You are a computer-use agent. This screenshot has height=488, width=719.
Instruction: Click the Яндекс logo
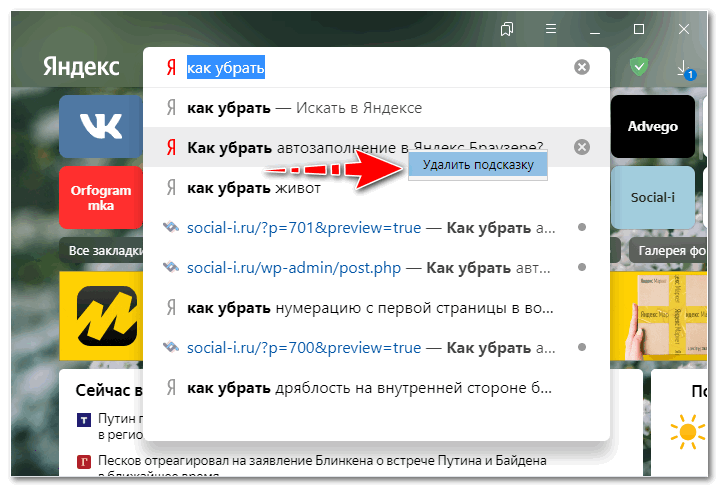click(x=81, y=67)
